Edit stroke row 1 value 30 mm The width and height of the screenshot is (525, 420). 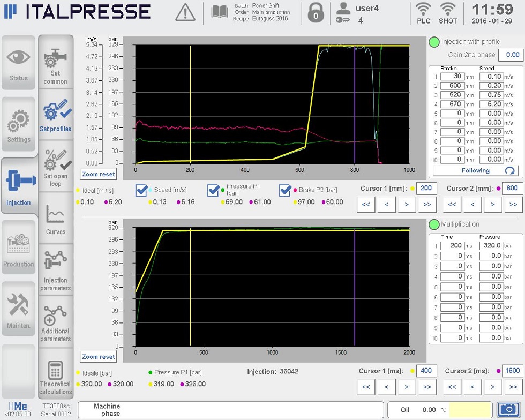(452, 77)
